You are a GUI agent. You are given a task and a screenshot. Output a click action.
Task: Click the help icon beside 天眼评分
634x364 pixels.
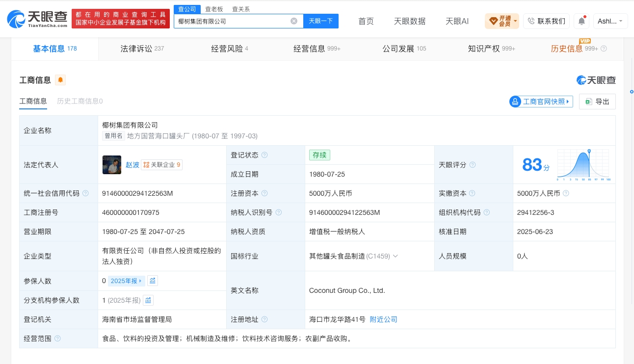473,165
